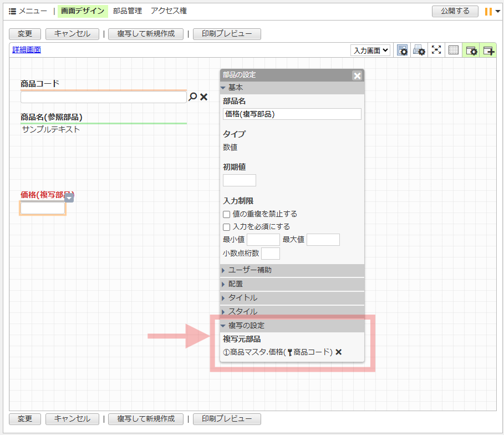Expand the スタイル section
This screenshot has height=435, width=504.
tap(292, 311)
